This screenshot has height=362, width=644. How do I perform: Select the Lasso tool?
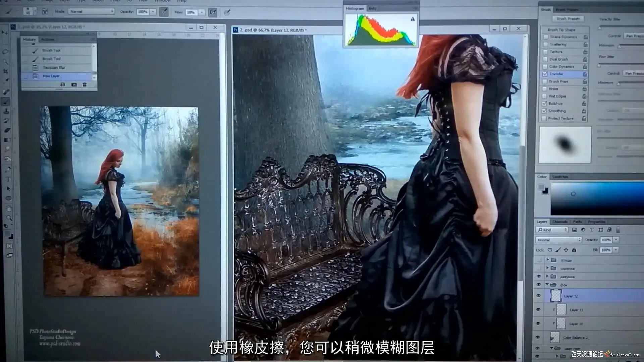coord(5,52)
